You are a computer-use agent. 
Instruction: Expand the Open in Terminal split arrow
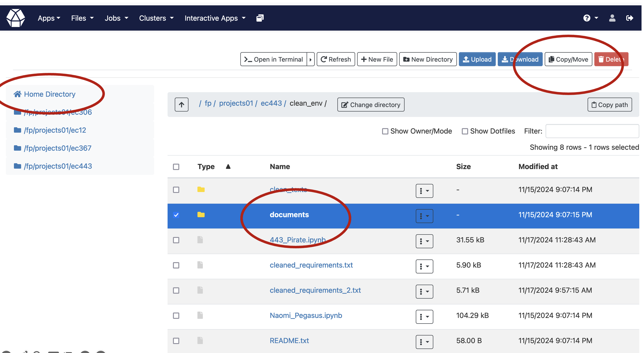[311, 59]
